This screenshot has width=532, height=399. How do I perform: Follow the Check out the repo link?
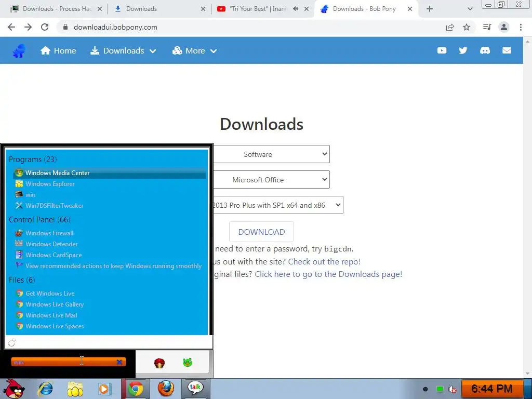pos(324,262)
